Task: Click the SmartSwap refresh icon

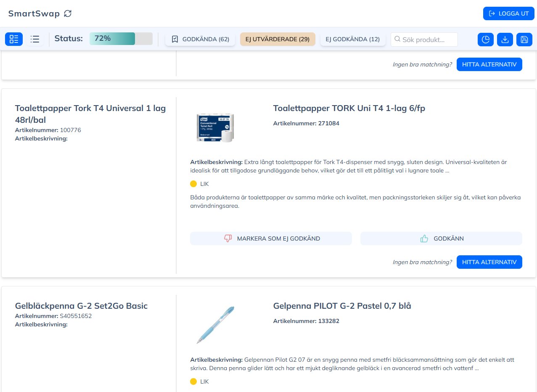Action: click(x=68, y=13)
